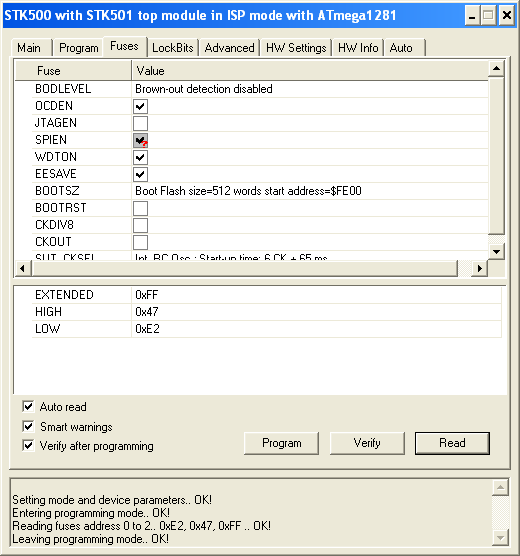
Task: Uncheck the OCDEN fuse checkbox
Action: point(140,106)
